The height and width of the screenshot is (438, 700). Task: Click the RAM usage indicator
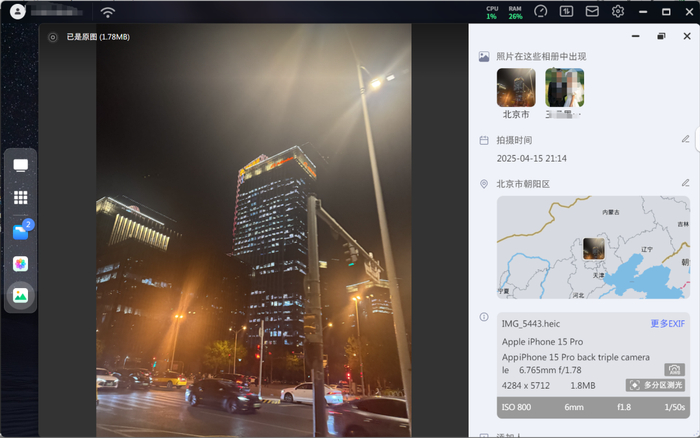[515, 13]
